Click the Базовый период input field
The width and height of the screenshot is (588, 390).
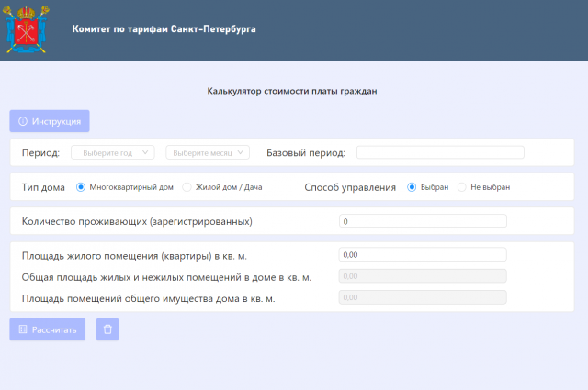click(440, 152)
